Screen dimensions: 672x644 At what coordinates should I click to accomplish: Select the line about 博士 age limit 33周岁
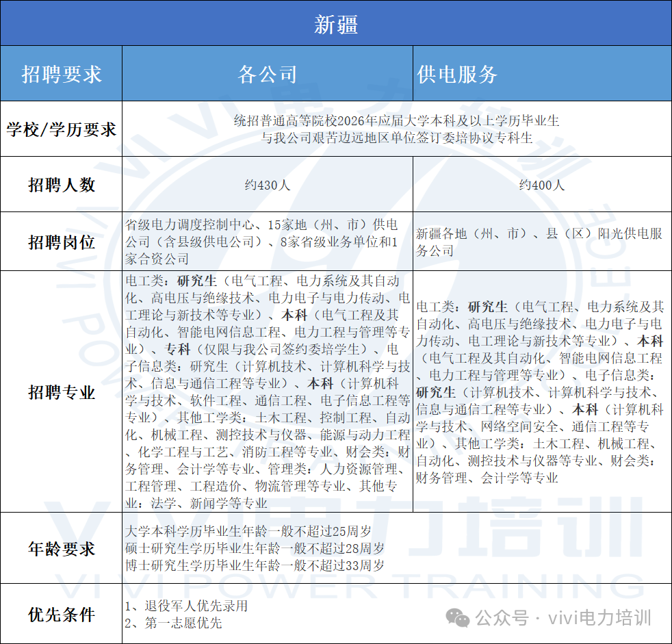pos(255,565)
